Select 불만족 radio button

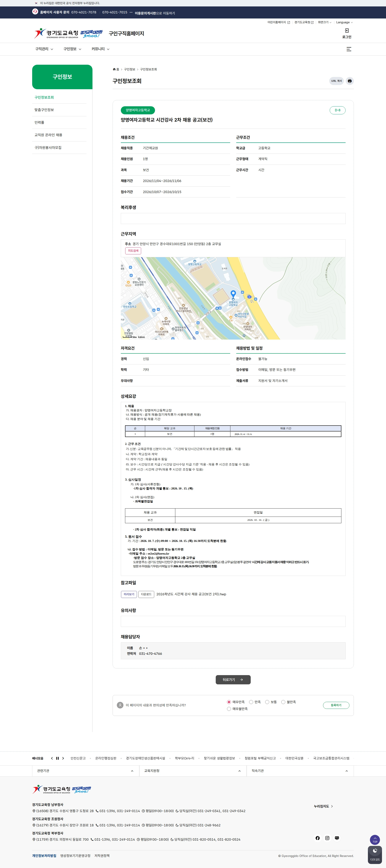click(x=283, y=702)
